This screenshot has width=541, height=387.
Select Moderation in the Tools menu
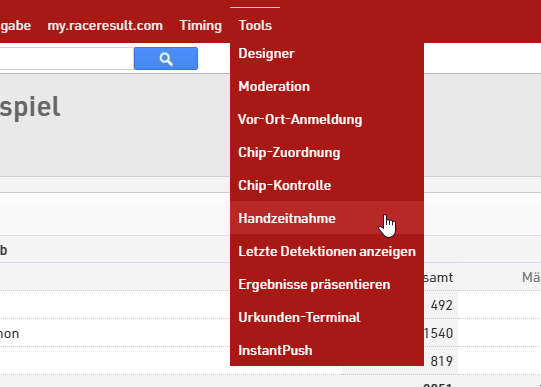tap(327, 86)
